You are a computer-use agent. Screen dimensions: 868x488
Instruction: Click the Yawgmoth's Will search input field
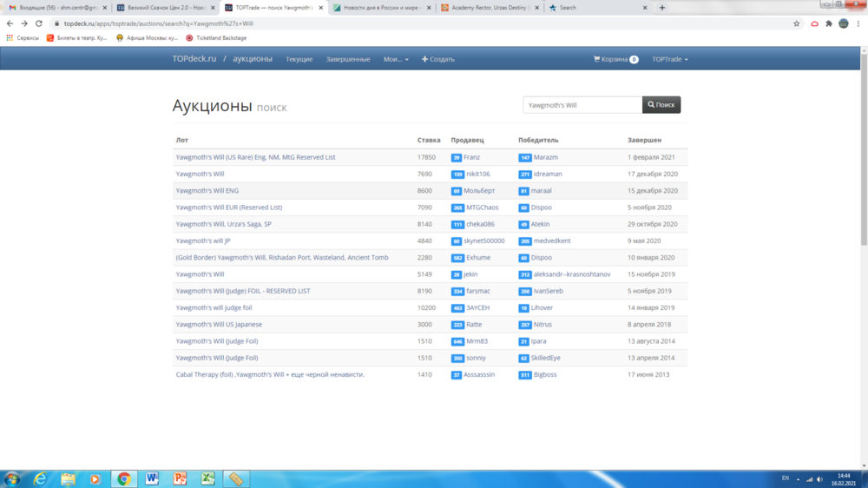[x=582, y=105]
